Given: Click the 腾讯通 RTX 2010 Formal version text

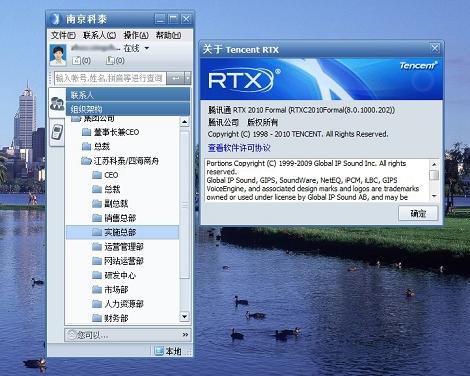Looking at the screenshot, I should 301,110.
